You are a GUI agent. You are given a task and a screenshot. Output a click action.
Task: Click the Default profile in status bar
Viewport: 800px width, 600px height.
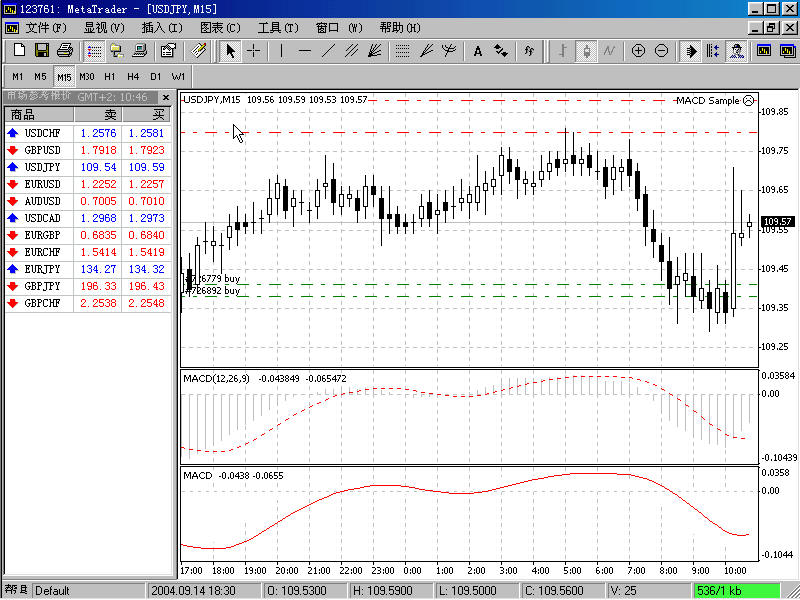tap(89, 591)
